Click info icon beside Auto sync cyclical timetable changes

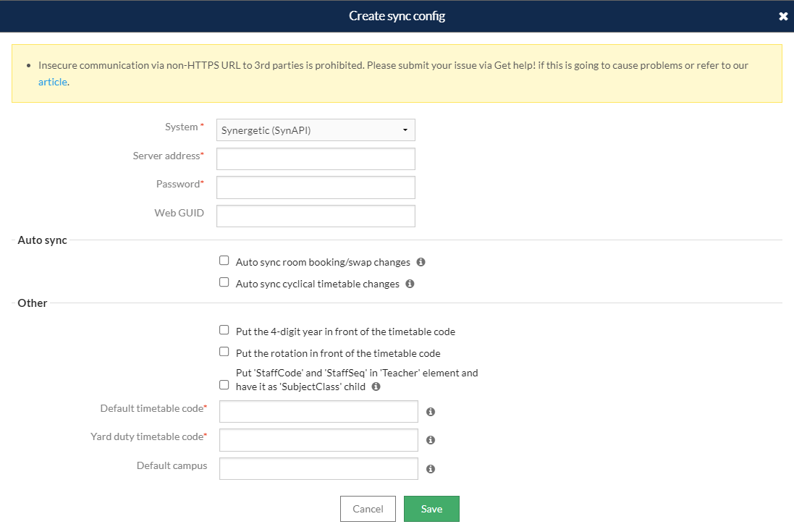(410, 284)
